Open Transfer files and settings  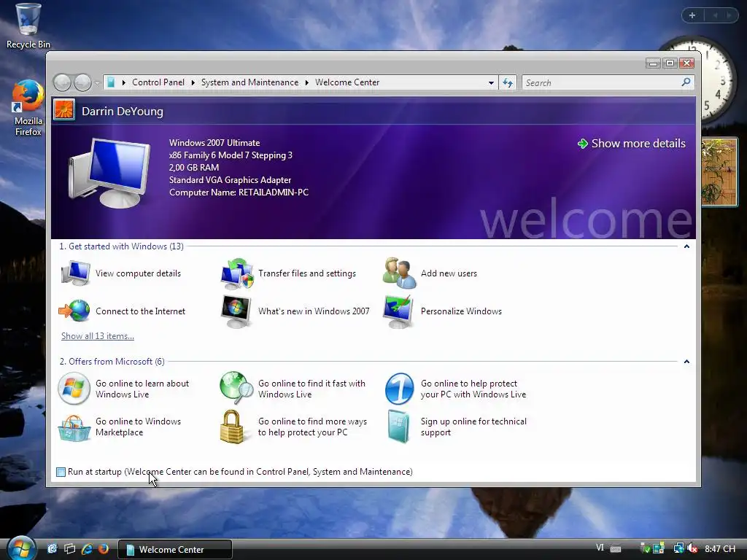[x=289, y=273]
